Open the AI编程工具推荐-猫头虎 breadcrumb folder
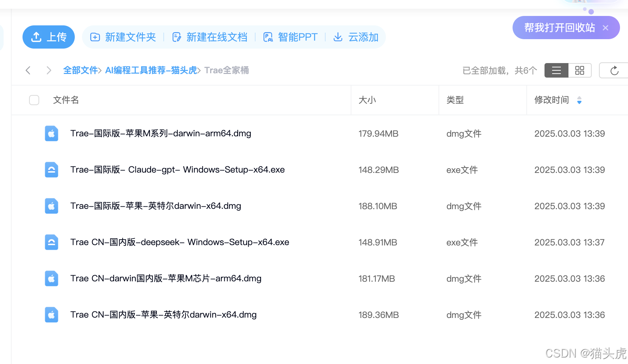628x364 pixels. pyautogui.click(x=151, y=70)
